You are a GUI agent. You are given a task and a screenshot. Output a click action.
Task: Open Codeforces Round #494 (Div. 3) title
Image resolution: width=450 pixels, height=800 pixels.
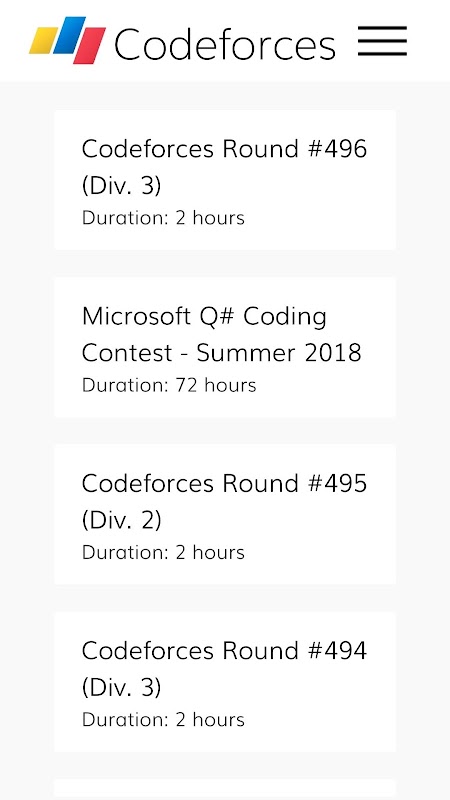tap(224, 669)
